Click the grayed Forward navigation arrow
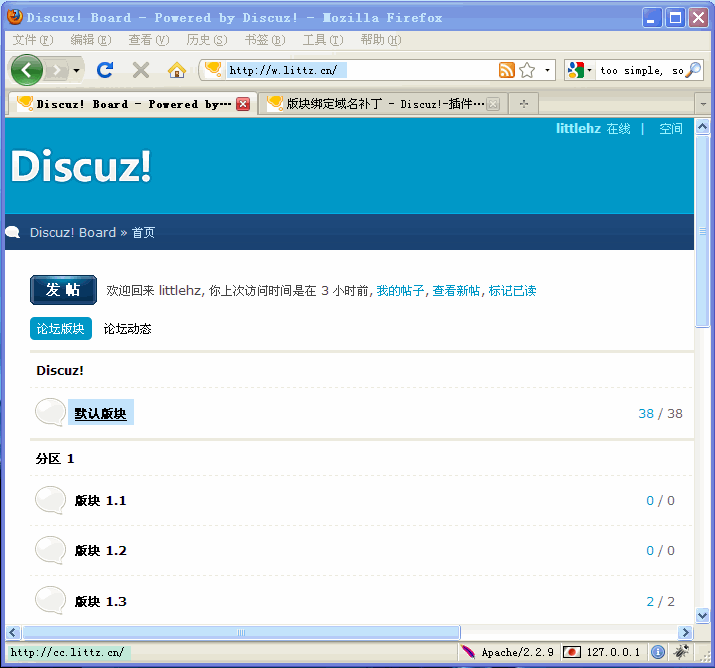This screenshot has width=715, height=668. pyautogui.click(x=57, y=70)
